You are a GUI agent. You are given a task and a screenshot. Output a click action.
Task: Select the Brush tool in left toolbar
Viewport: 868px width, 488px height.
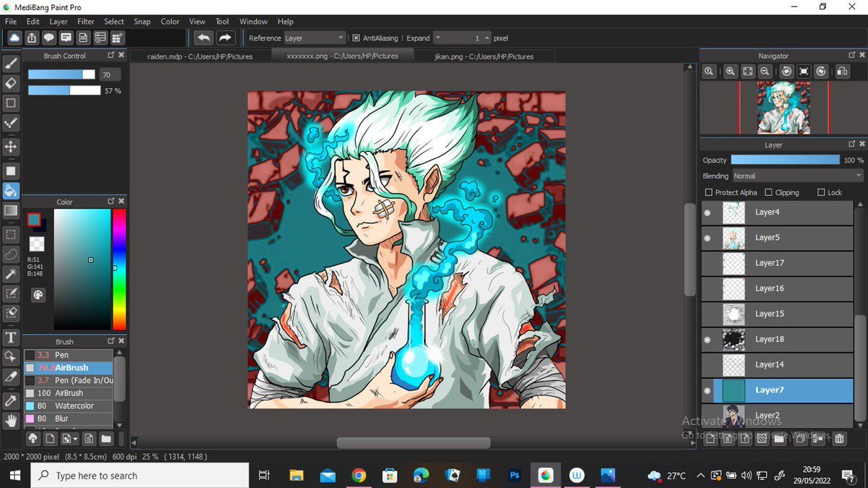(11, 64)
